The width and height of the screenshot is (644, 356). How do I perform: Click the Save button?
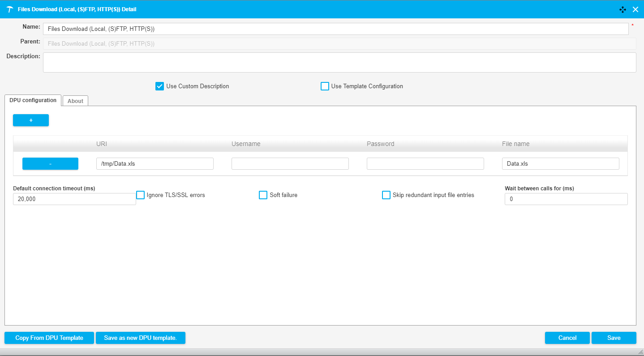tap(614, 338)
